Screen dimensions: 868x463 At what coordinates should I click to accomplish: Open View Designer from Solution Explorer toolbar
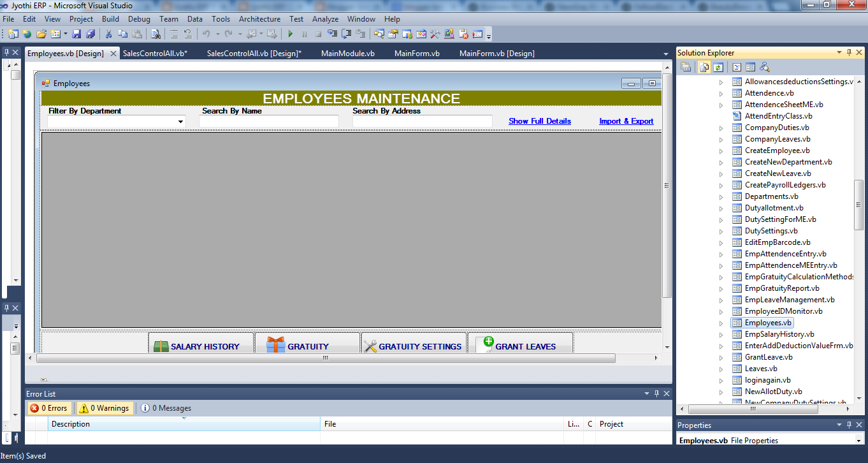tap(751, 66)
